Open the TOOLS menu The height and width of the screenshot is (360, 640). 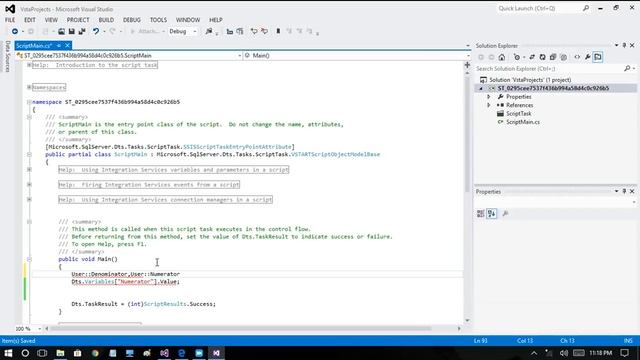(158, 20)
